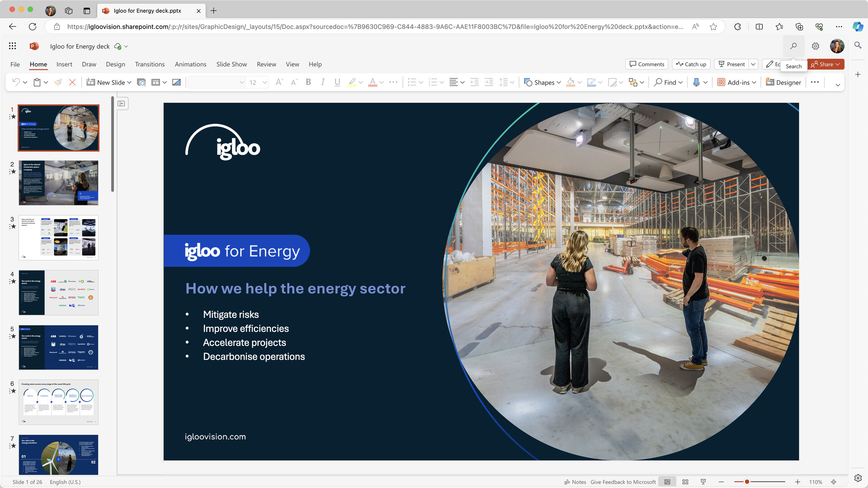Click the zoom slider handle
This screenshot has width=868, height=488.
pos(747,482)
